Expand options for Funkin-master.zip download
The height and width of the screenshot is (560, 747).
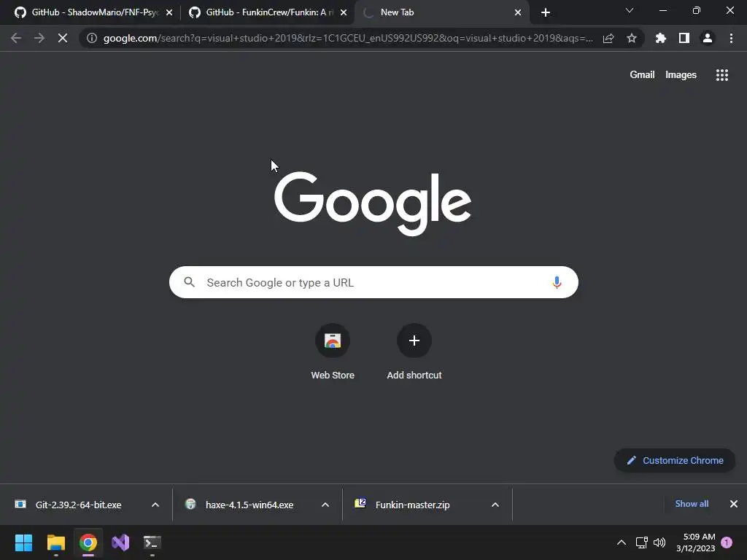(495, 505)
